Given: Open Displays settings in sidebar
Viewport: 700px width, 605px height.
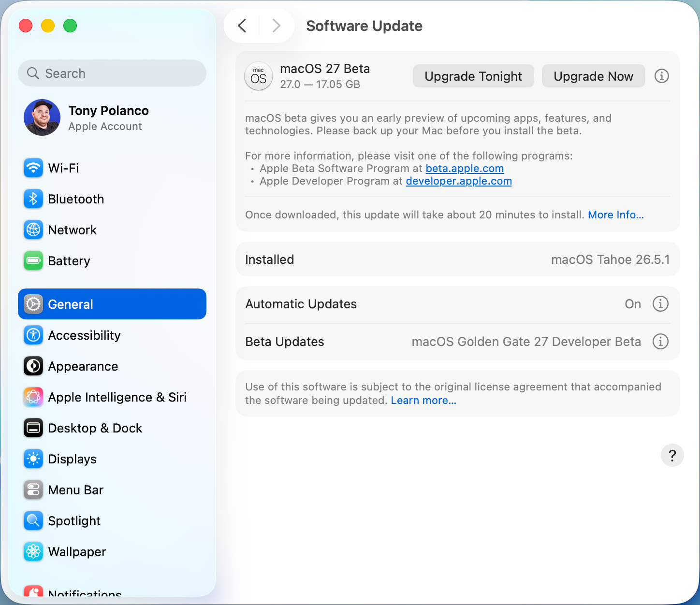Looking at the screenshot, I should [x=112, y=459].
